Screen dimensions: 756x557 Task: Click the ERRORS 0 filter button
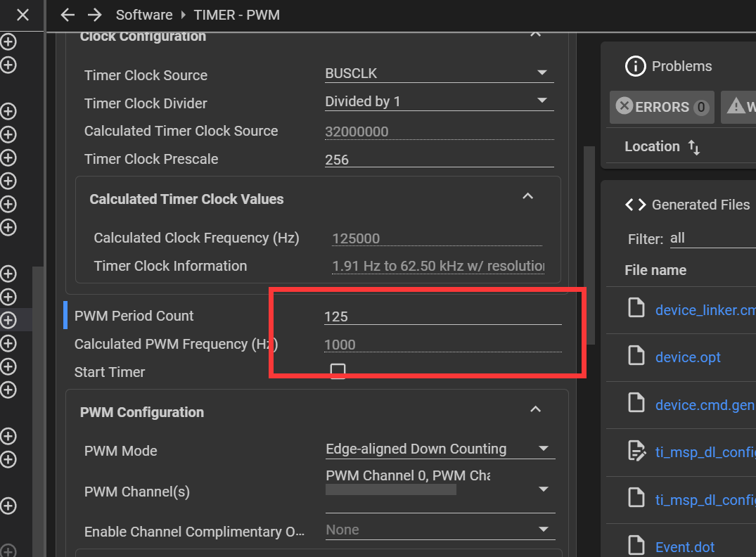(662, 107)
